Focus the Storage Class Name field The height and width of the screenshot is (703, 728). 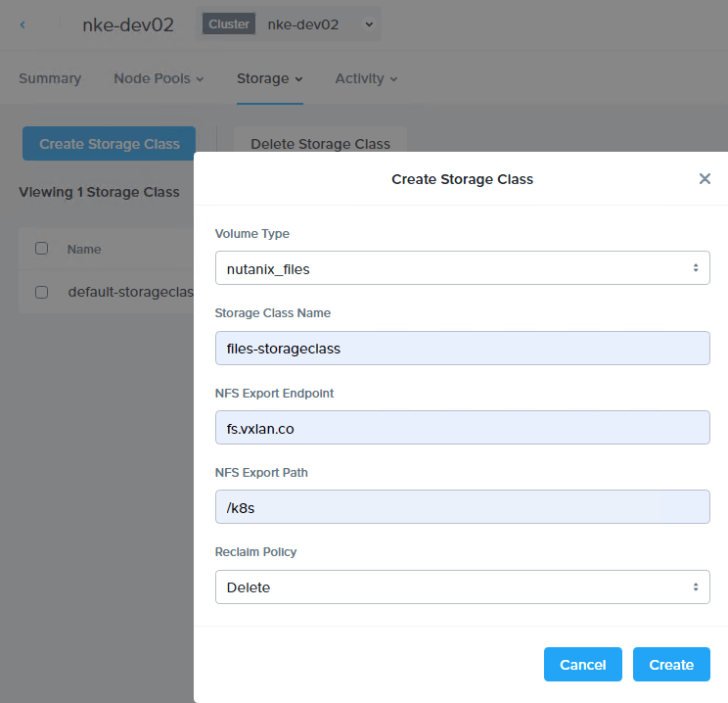click(x=462, y=348)
